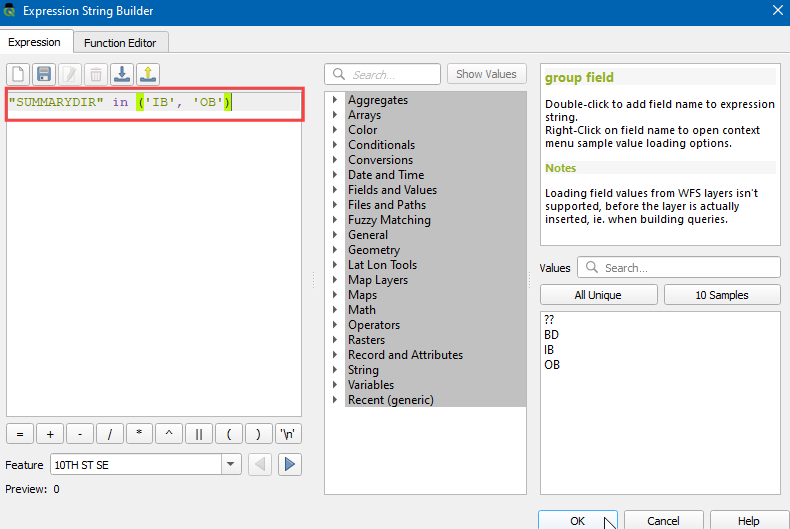This screenshot has width=790, height=529.
Task: Click the clear editor (new file) icon
Action: pos(18,74)
